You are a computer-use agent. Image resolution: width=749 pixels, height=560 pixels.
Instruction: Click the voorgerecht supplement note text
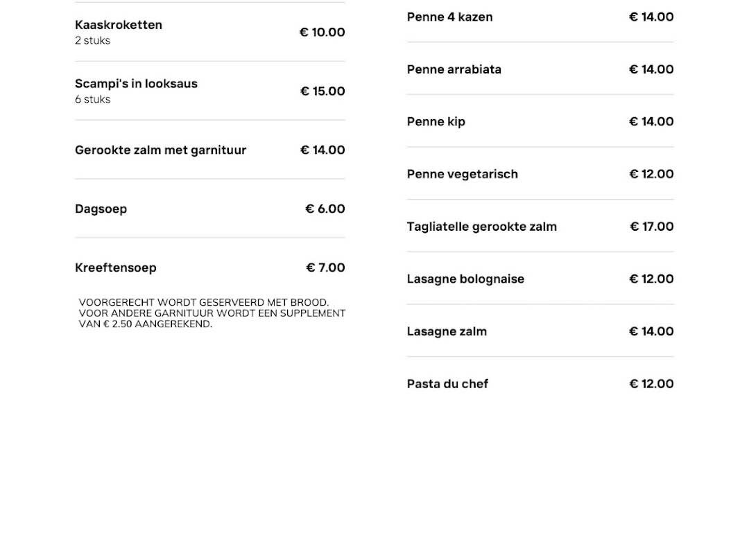click(212, 313)
